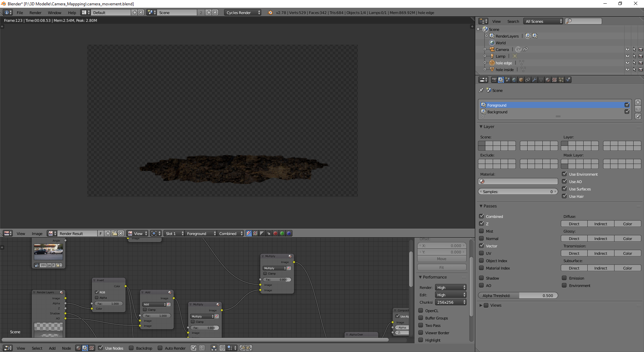Open the Help menu
Image resolution: width=644 pixels, height=352 pixels.
click(x=72, y=12)
